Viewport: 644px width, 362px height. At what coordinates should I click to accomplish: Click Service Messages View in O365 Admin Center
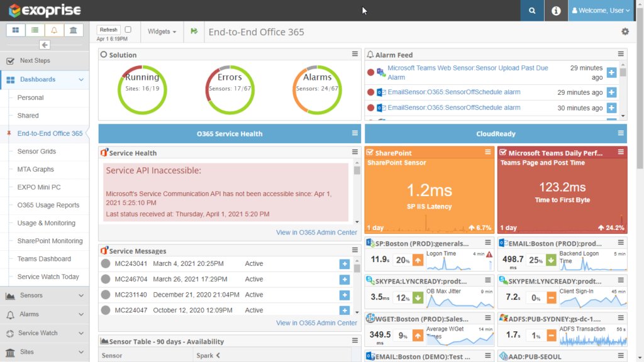(316, 323)
